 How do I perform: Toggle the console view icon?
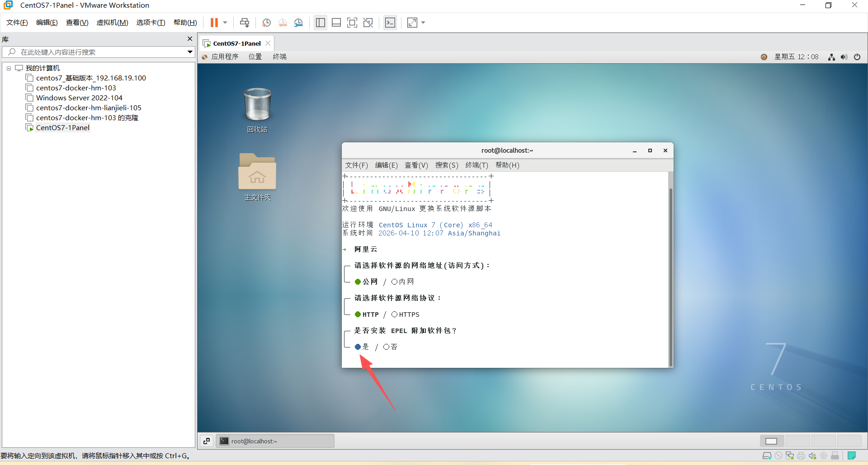(x=390, y=23)
